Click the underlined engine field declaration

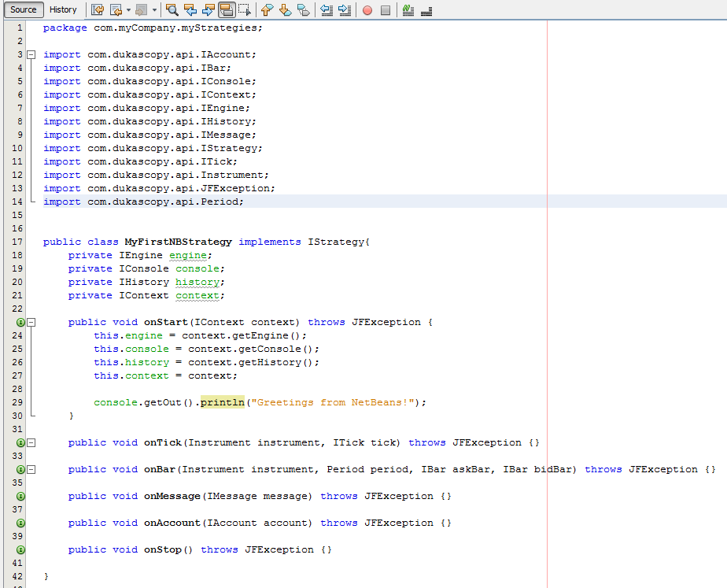(x=188, y=255)
